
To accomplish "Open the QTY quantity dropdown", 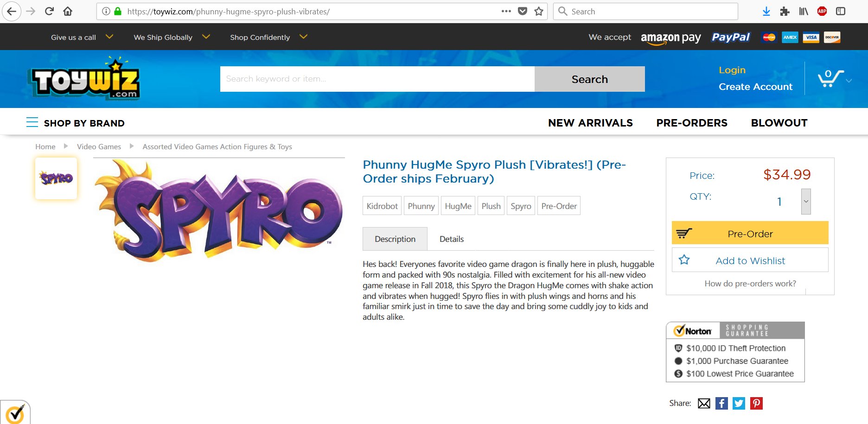I will point(806,202).
